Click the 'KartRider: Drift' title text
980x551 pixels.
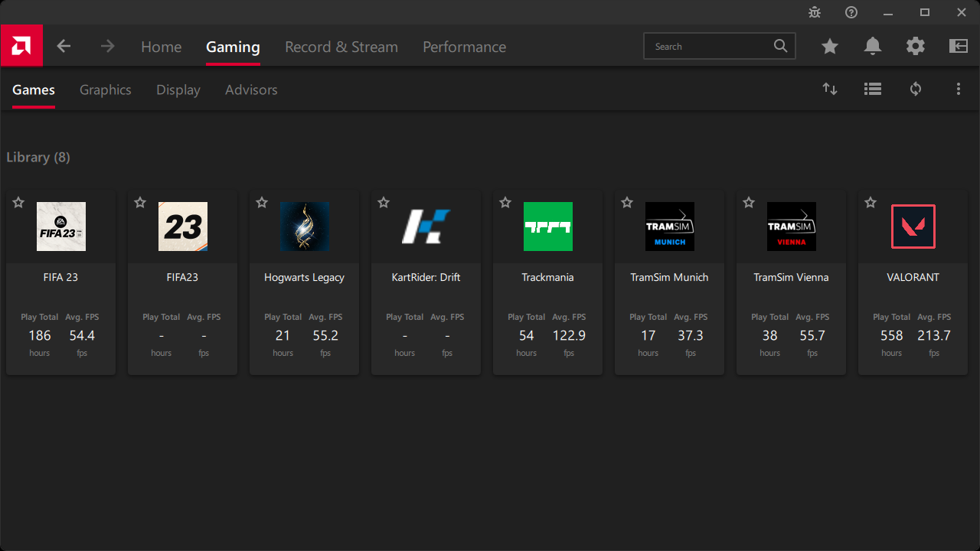[426, 277]
